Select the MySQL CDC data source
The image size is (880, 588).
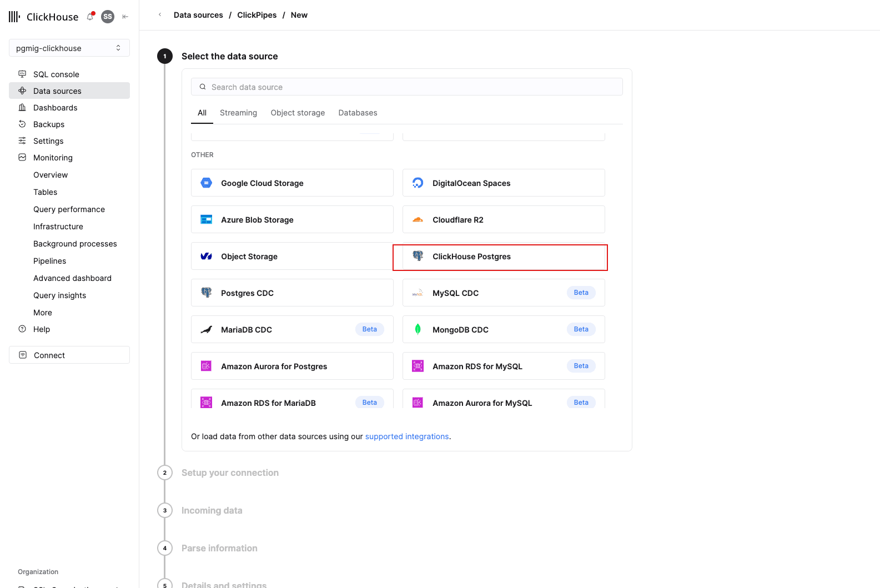(x=504, y=293)
